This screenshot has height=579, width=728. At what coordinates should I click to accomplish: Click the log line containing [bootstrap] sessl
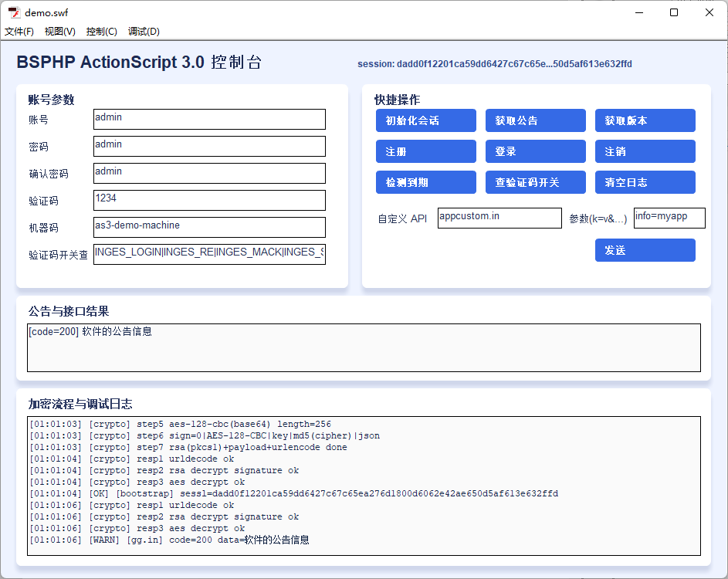pyautogui.click(x=294, y=493)
